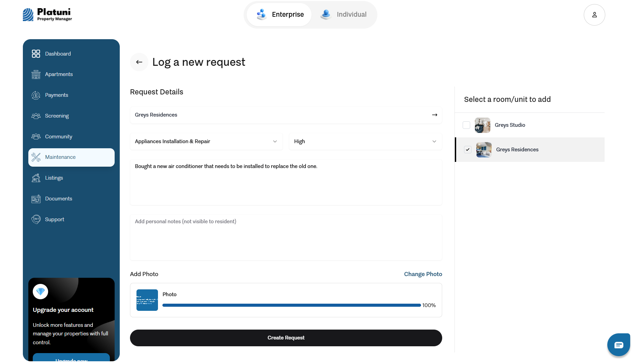Click the Documents icon in sidebar

[x=36, y=199]
